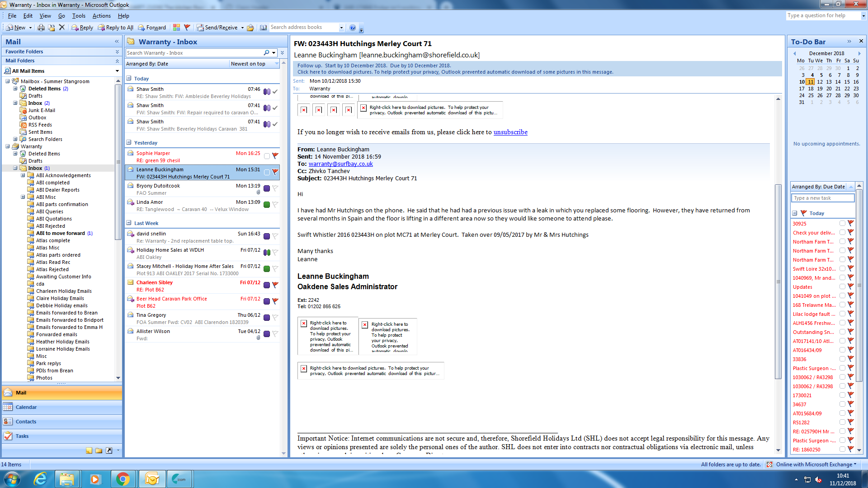868x488 pixels.
Task: Click the Move to Folder toolbar icon
Action: [51, 28]
